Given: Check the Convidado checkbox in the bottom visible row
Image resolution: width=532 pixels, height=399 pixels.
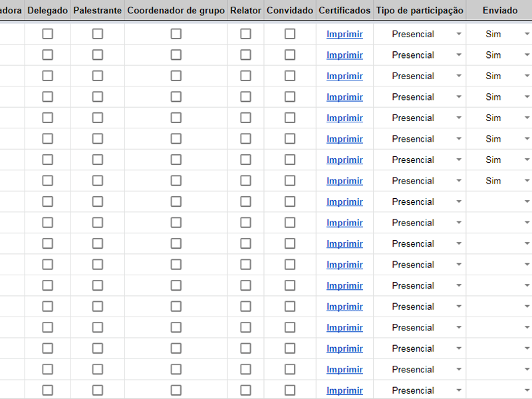Looking at the screenshot, I should (x=290, y=390).
